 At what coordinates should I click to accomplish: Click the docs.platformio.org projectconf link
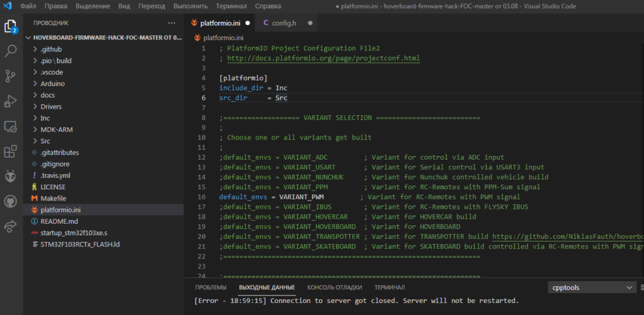click(x=323, y=58)
